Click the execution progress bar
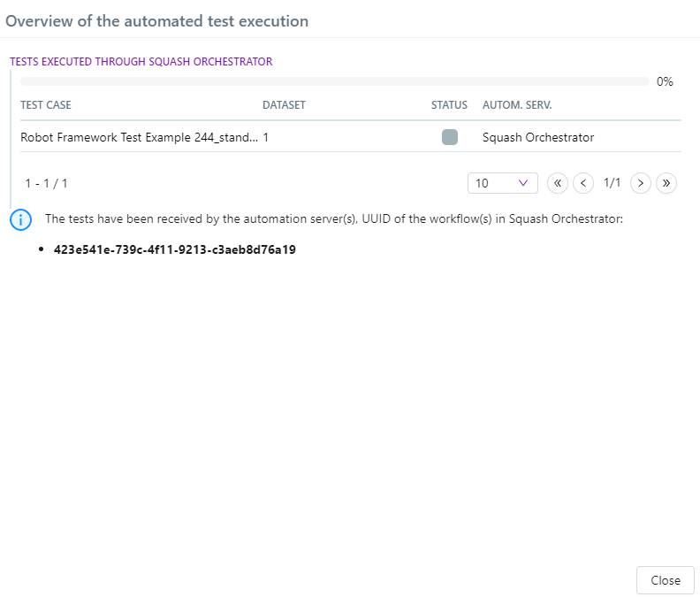 (x=334, y=81)
